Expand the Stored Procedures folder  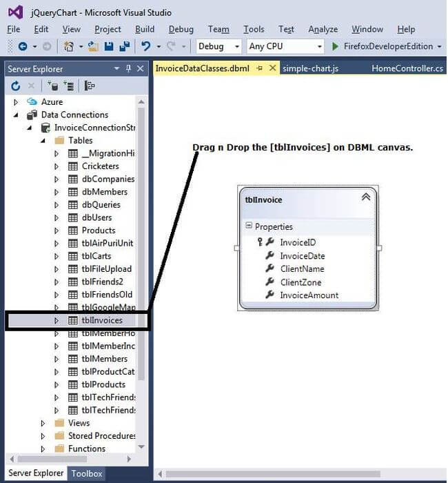[43, 436]
